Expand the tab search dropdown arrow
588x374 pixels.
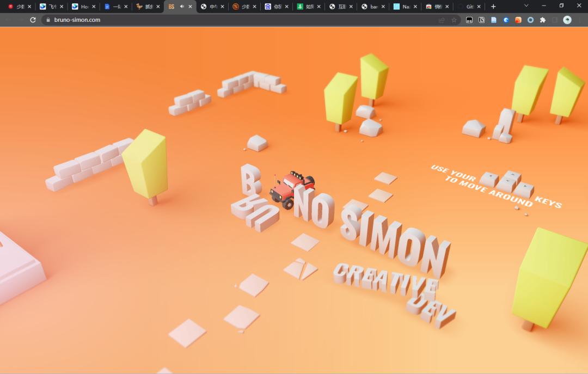point(526,6)
